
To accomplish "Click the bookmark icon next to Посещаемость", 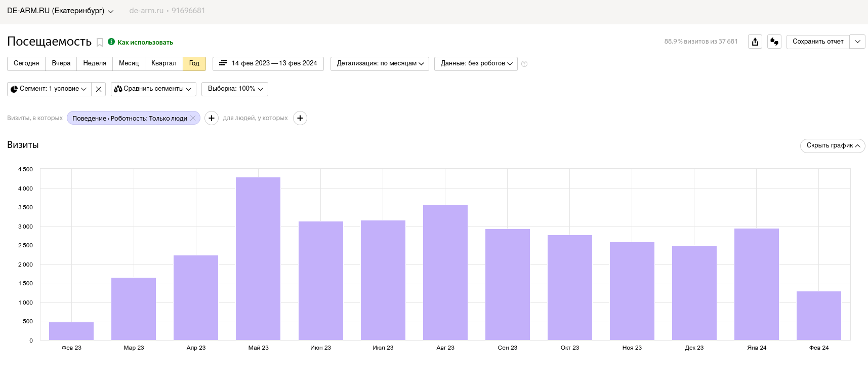I will 100,43.
